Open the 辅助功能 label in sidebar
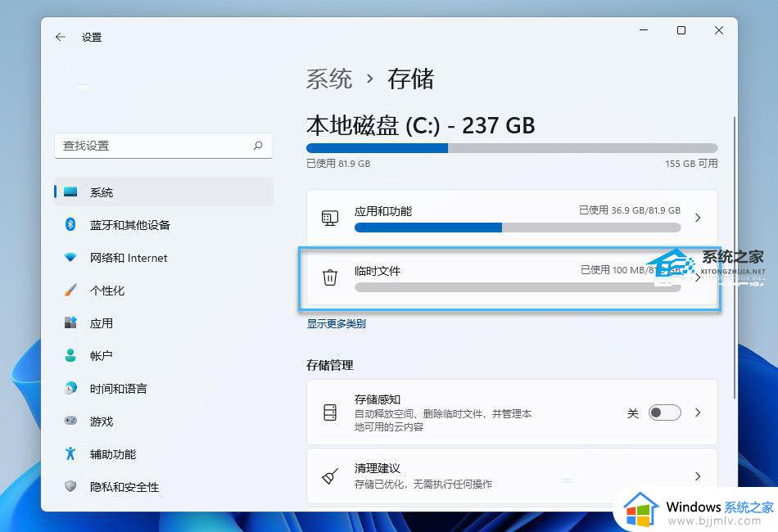778x532 pixels. pos(113,454)
